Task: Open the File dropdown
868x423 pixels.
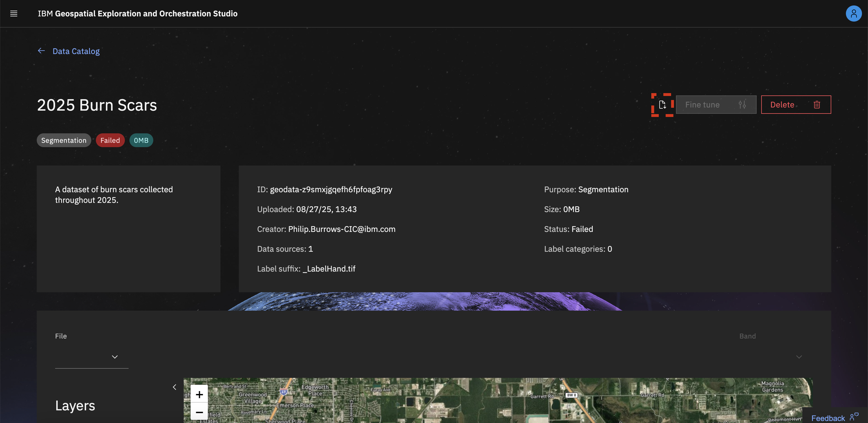Action: [x=92, y=357]
